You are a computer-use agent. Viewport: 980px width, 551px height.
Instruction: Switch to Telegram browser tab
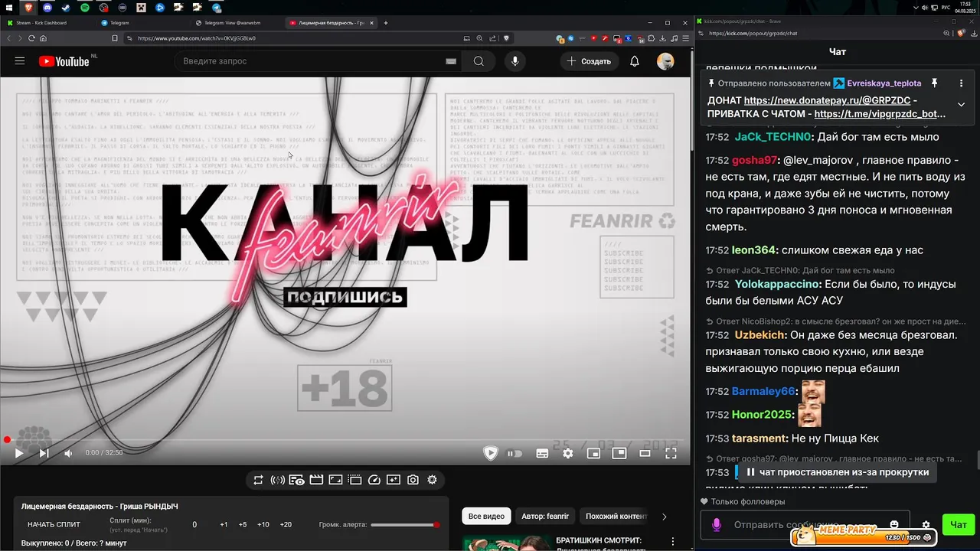[142, 23]
